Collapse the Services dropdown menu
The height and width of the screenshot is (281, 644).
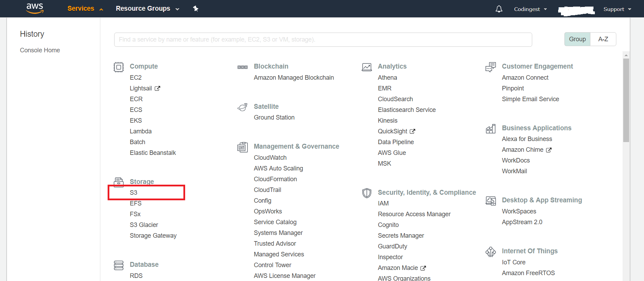pyautogui.click(x=85, y=9)
